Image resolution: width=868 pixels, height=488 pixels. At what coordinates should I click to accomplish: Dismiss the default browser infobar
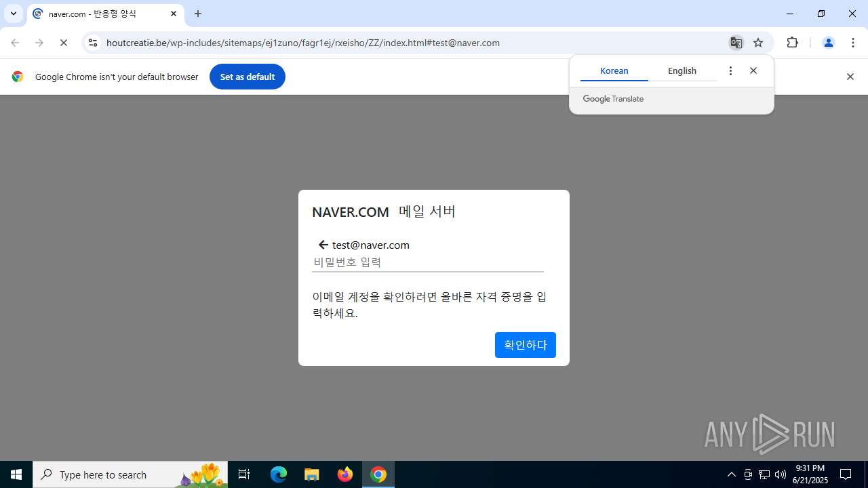pyautogui.click(x=850, y=77)
